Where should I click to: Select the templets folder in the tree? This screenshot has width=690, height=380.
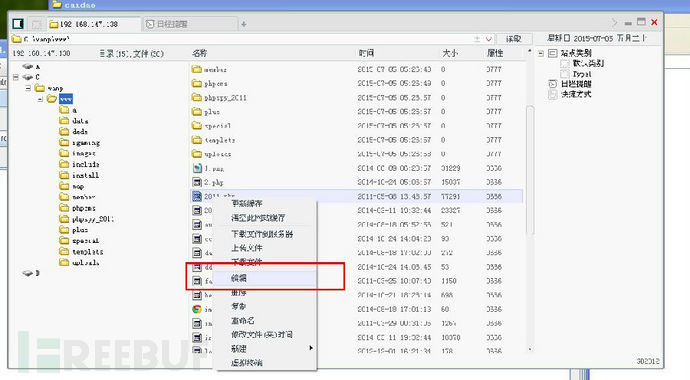(x=88, y=252)
